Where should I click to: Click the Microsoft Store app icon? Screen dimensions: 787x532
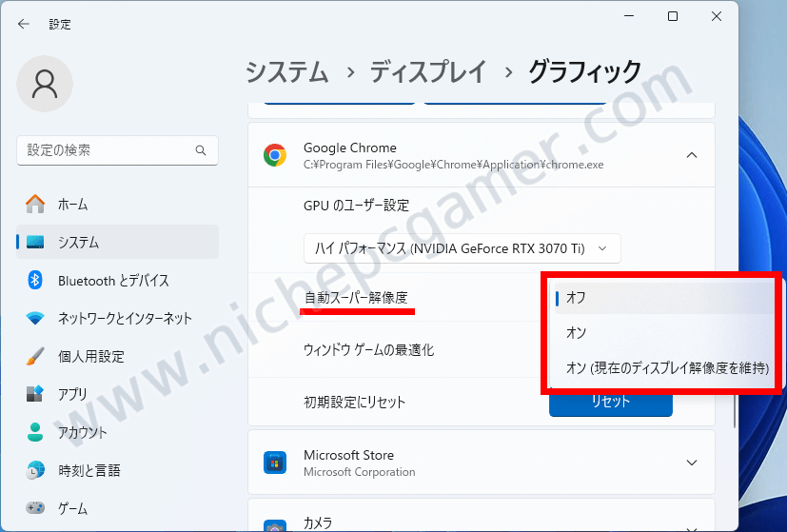(275, 463)
